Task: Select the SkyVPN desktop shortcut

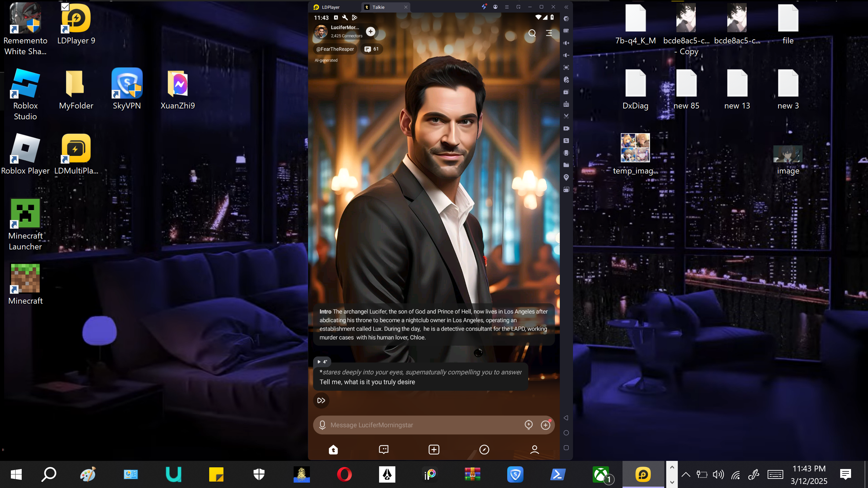Action: pyautogui.click(x=127, y=89)
